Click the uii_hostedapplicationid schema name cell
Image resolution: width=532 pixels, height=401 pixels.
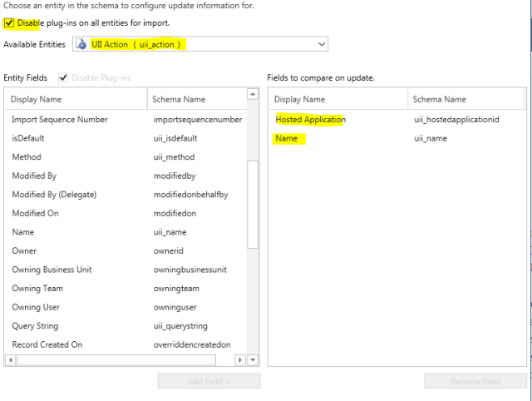click(x=456, y=120)
